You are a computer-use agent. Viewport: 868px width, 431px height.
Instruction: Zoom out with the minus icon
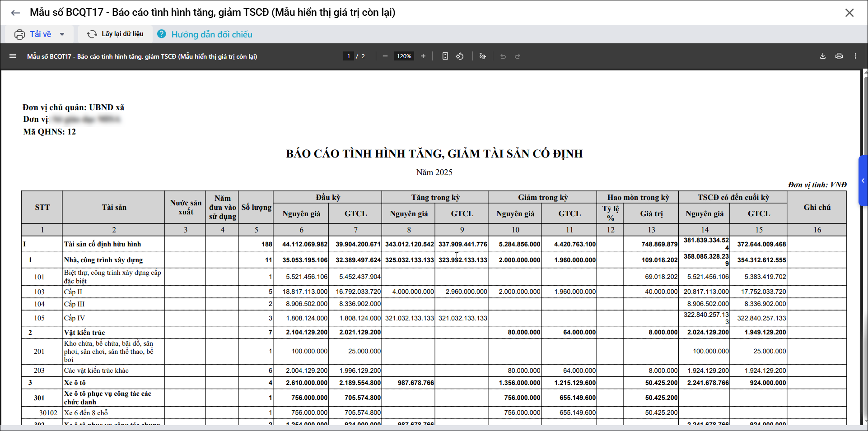(385, 56)
